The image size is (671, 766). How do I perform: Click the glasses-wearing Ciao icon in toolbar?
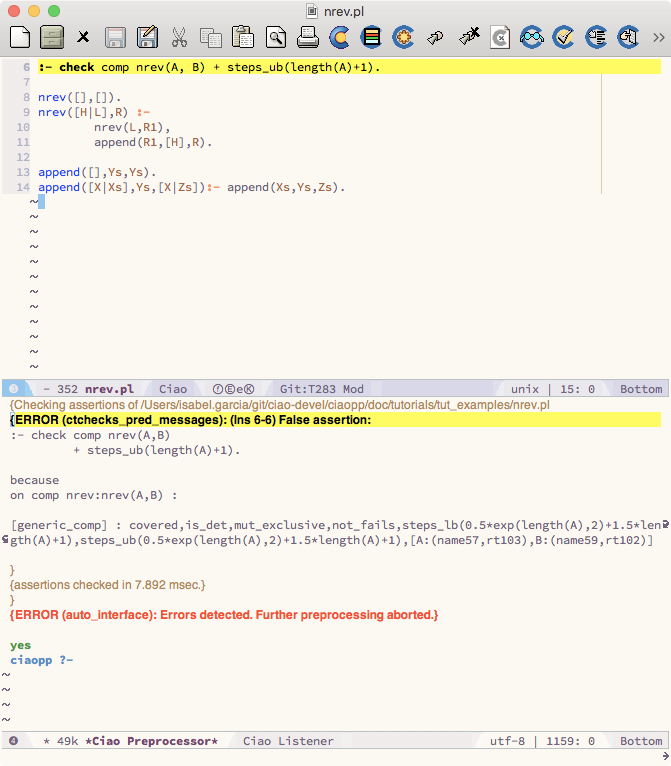click(x=532, y=38)
